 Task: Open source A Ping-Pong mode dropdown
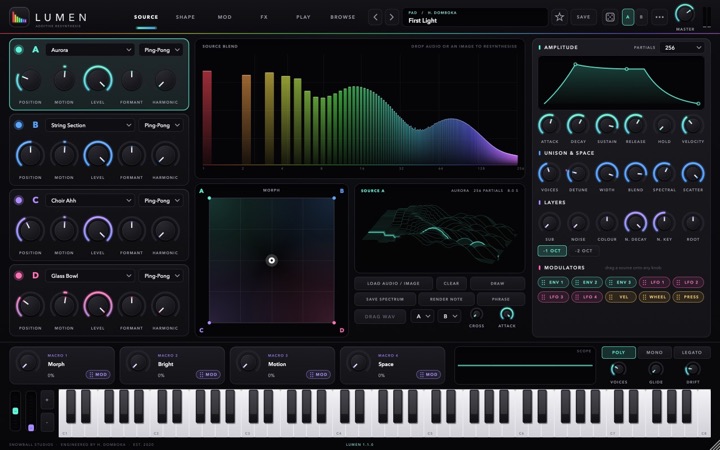click(x=161, y=50)
